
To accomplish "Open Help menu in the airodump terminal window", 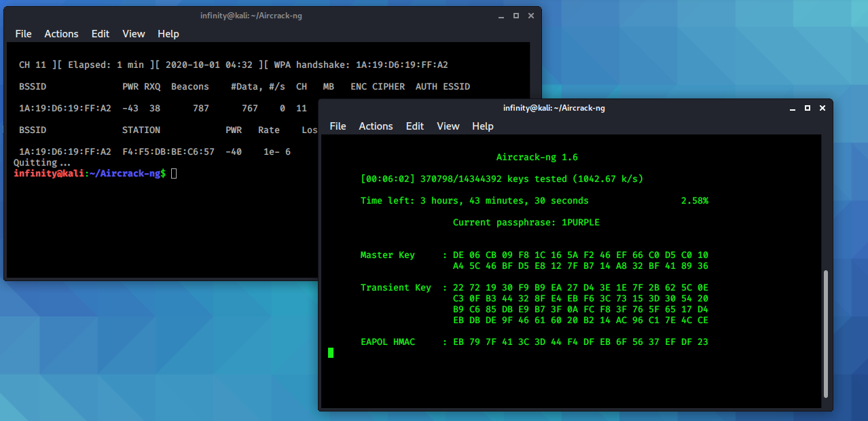I will coord(168,34).
